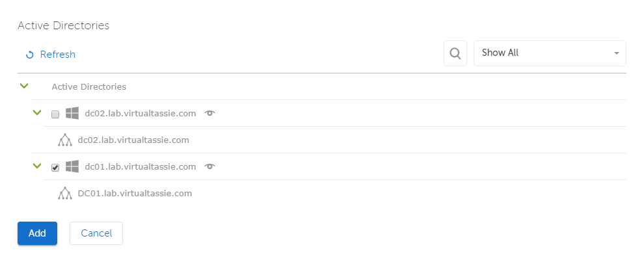Click the domain tree icon for dc02 child entry
This screenshot has width=644, height=258.
click(65, 140)
